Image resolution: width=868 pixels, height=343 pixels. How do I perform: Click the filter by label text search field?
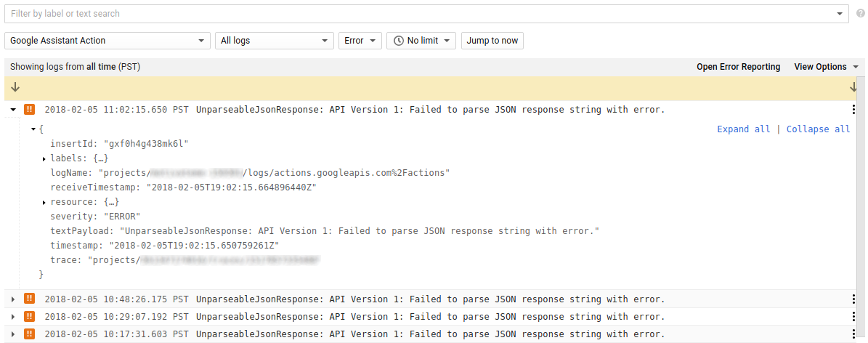click(x=421, y=14)
